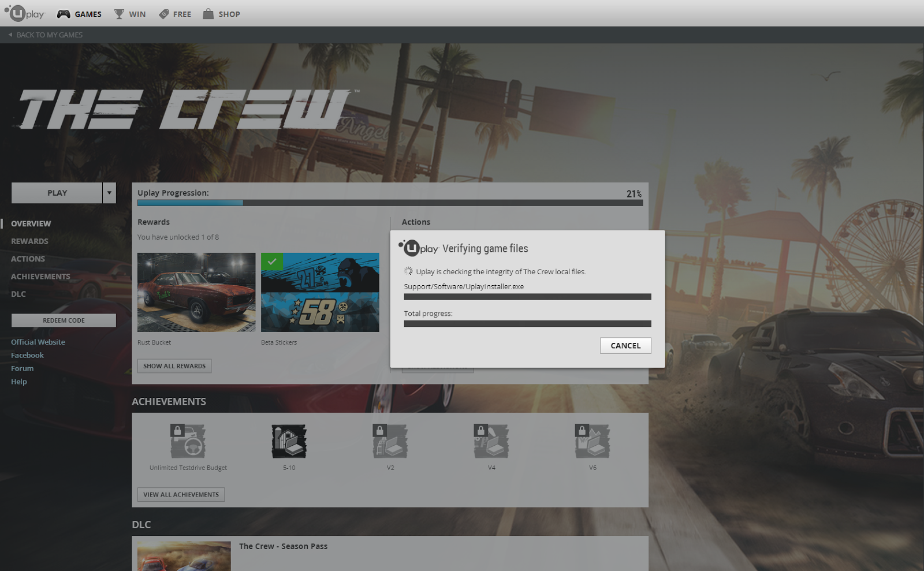Click the Play button
This screenshot has width=924, height=571.
(57, 193)
